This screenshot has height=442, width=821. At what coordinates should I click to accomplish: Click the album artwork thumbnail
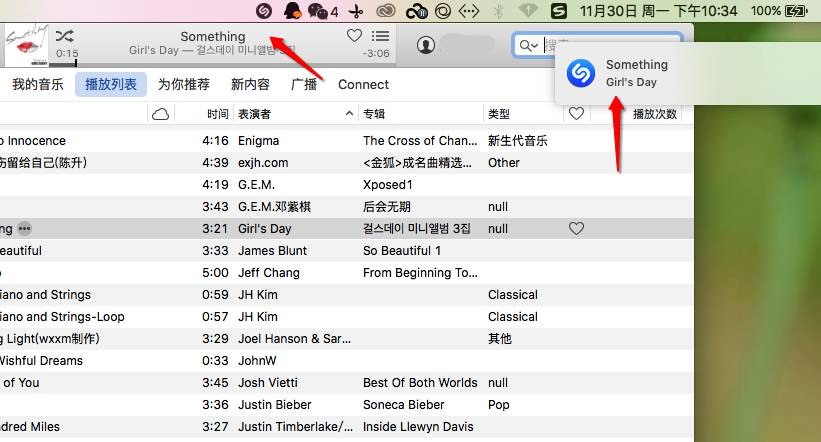pyautogui.click(x=26, y=45)
